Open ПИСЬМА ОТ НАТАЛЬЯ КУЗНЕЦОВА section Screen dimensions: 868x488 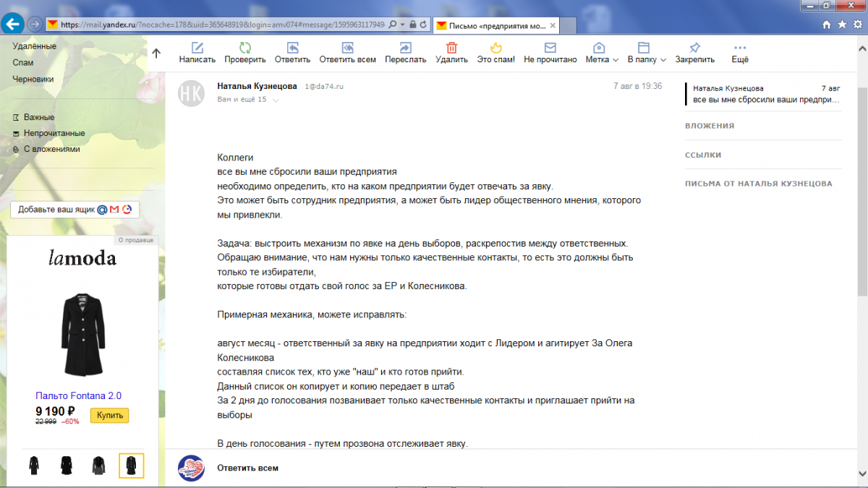tap(758, 184)
